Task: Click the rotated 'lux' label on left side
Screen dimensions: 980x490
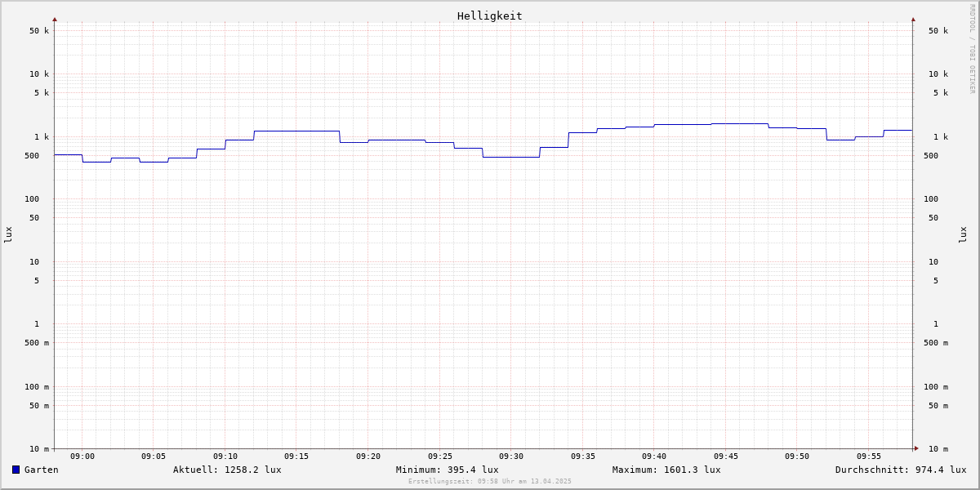Action: click(x=8, y=234)
